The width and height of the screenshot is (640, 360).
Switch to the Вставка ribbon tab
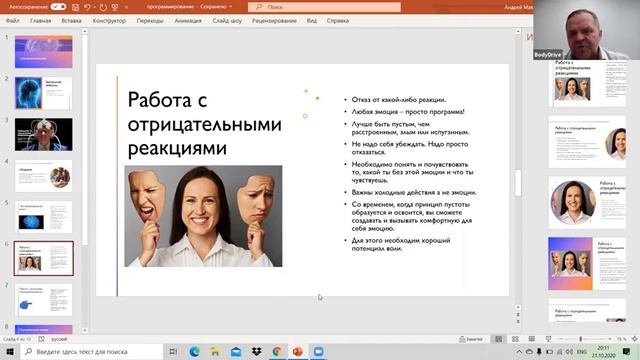(x=71, y=20)
